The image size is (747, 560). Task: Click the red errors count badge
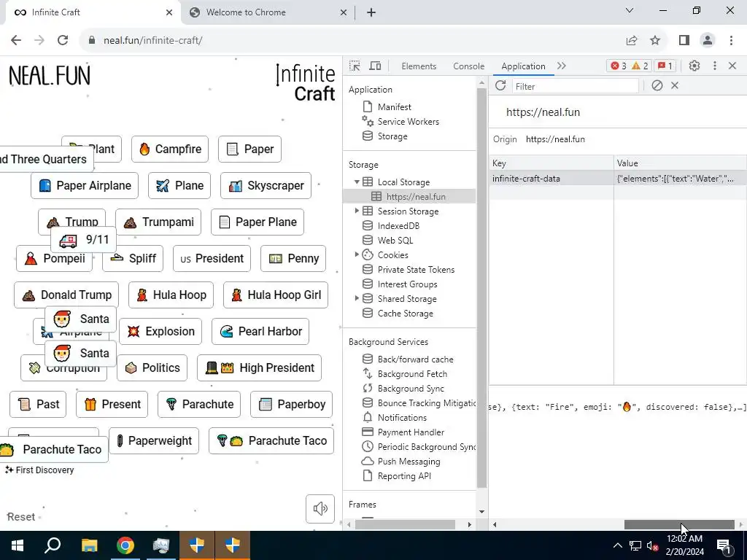[x=619, y=66]
